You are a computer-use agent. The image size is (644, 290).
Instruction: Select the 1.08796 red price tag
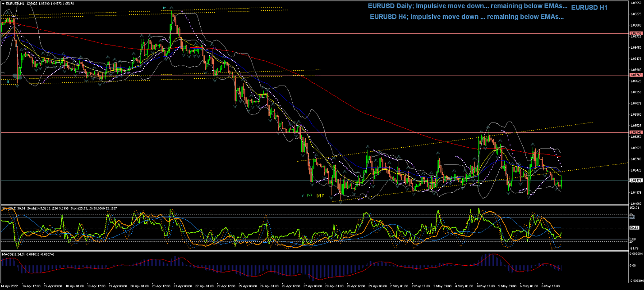pos(635,34)
